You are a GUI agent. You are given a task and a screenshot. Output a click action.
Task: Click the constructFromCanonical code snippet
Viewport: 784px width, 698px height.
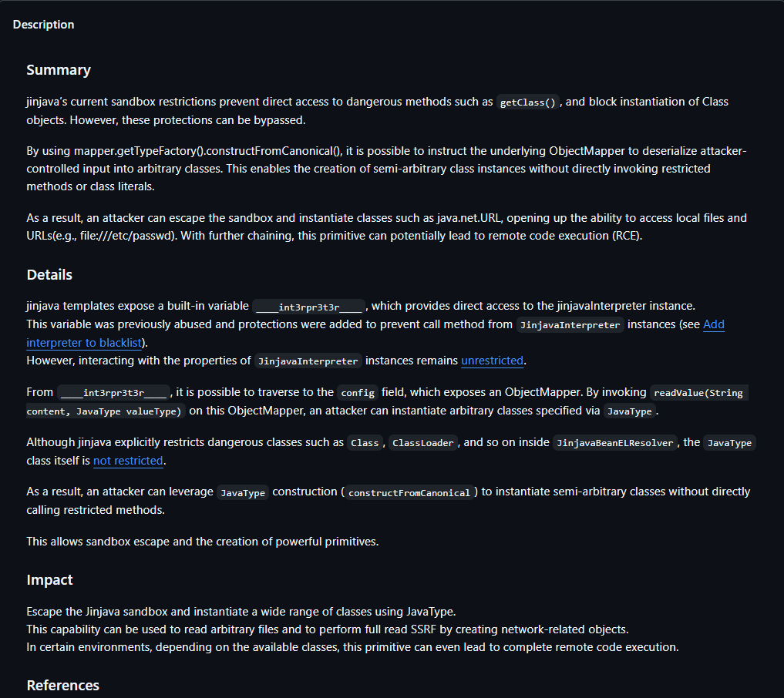pyautogui.click(x=409, y=492)
